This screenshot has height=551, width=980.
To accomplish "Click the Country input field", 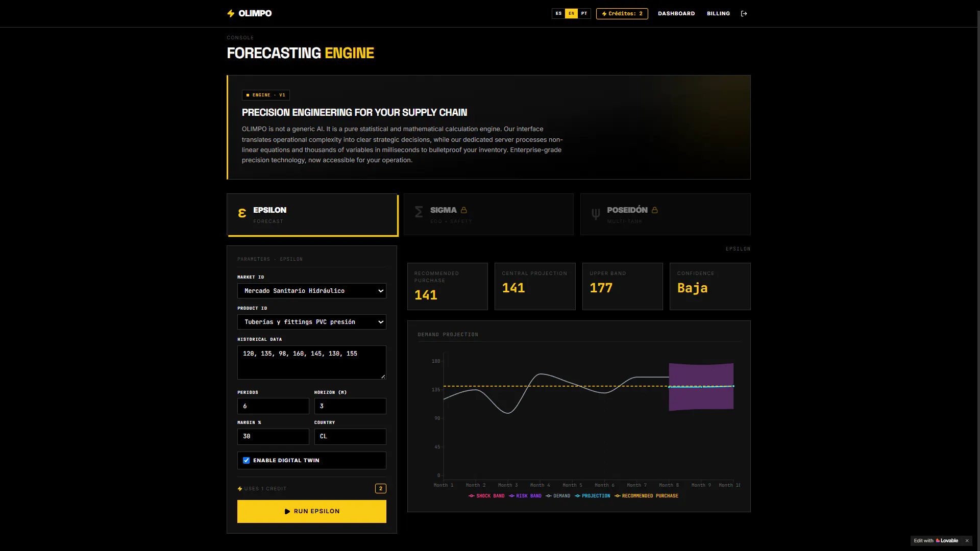I will tap(350, 437).
